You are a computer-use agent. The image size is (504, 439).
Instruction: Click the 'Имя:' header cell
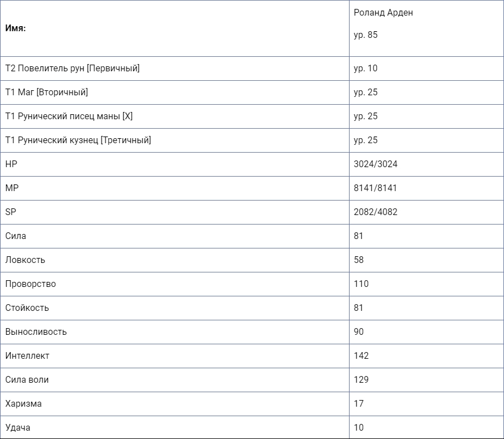point(175,28)
